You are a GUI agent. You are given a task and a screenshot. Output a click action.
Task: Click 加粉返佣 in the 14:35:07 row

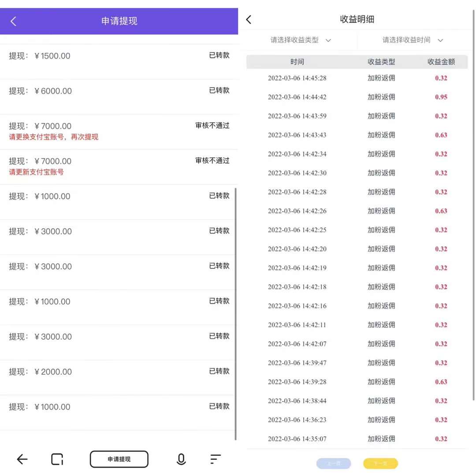click(381, 439)
